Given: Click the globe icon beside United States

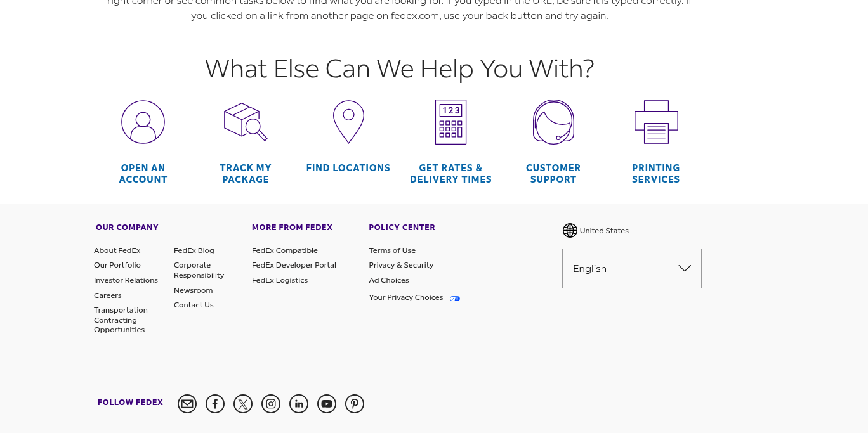Looking at the screenshot, I should [570, 231].
